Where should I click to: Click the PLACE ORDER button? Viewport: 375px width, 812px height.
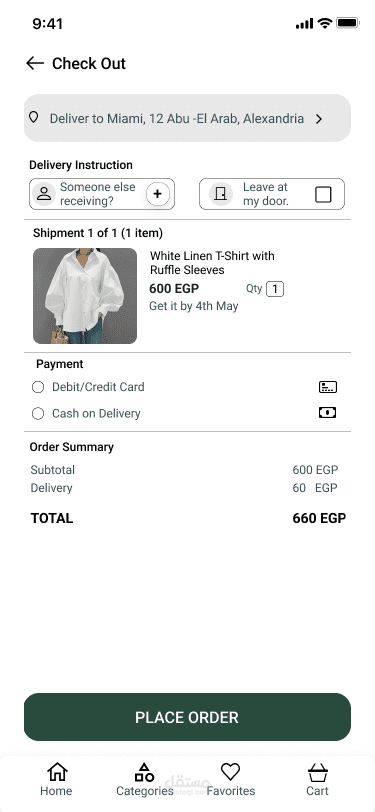click(x=188, y=717)
